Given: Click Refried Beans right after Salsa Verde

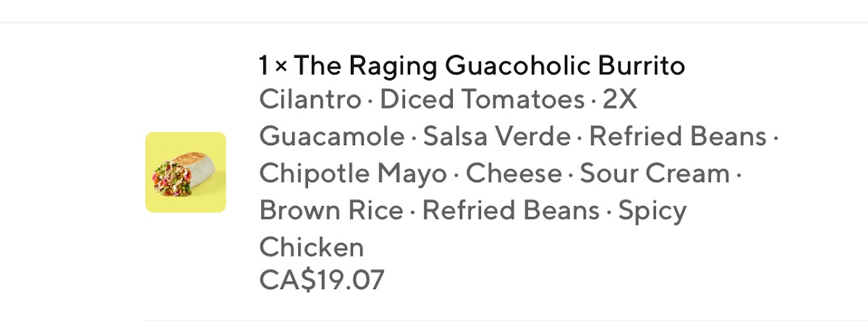Looking at the screenshot, I should click(677, 136).
